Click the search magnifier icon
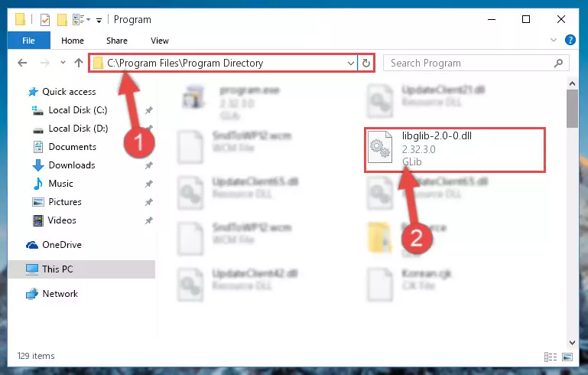The height and width of the screenshot is (375, 588). pyautogui.click(x=558, y=63)
